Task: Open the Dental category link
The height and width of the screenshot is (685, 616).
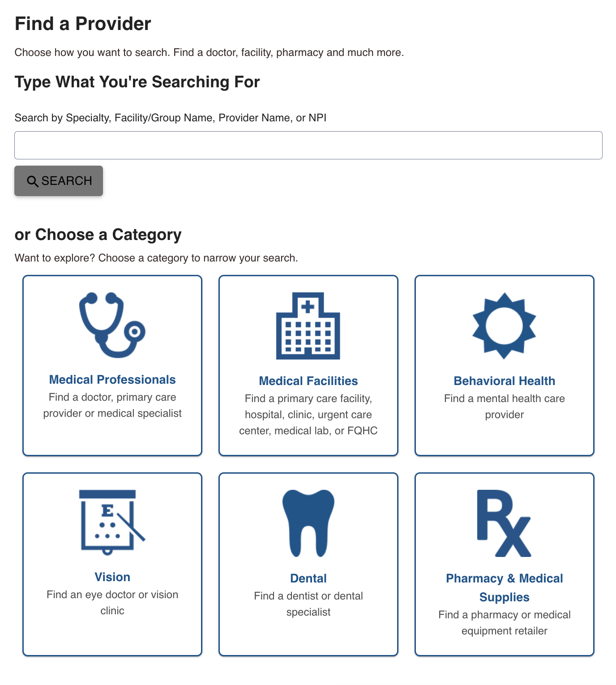Action: coord(308,578)
